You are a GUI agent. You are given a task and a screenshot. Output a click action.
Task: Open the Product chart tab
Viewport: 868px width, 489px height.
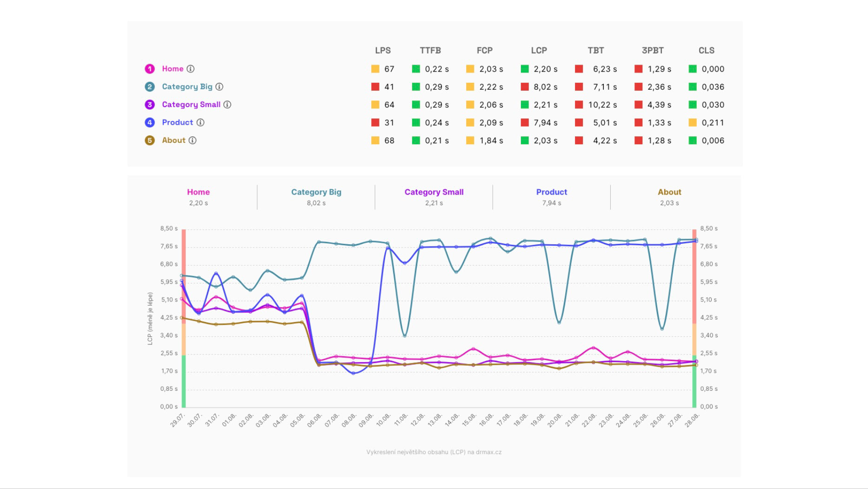[552, 197]
